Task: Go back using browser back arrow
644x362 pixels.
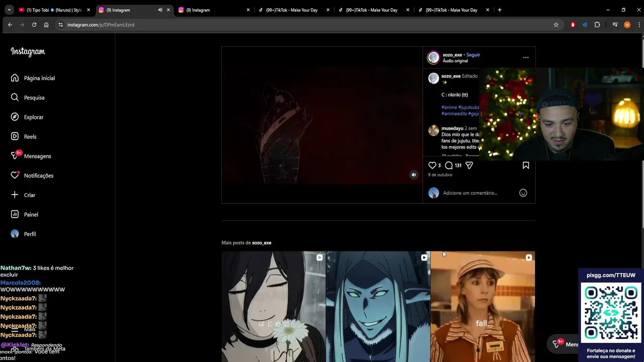Action: pos(10,25)
